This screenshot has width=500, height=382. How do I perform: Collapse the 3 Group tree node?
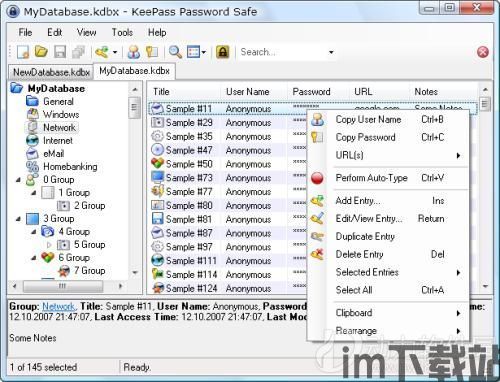click(x=19, y=219)
